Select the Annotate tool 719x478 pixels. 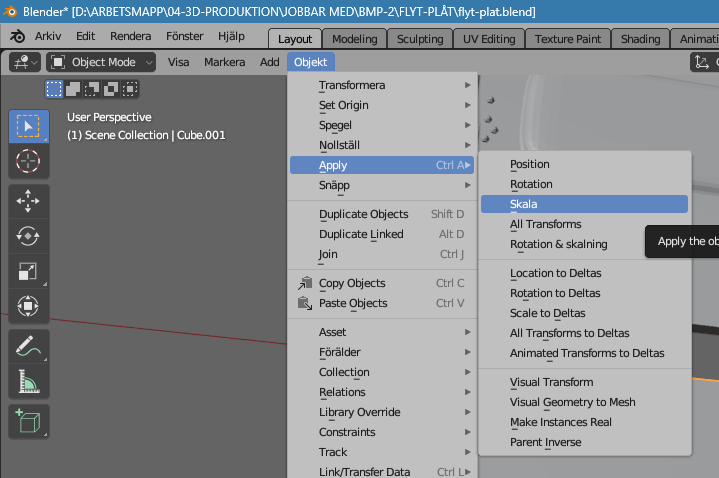point(28,346)
